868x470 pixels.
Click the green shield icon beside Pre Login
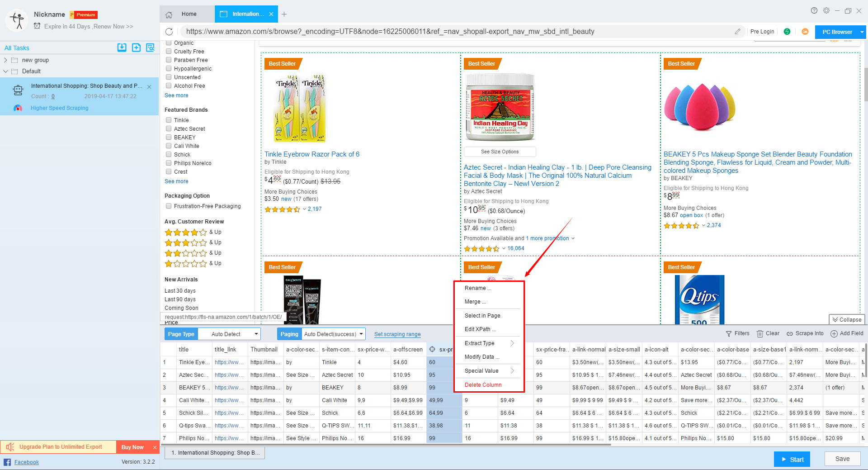[x=787, y=32]
